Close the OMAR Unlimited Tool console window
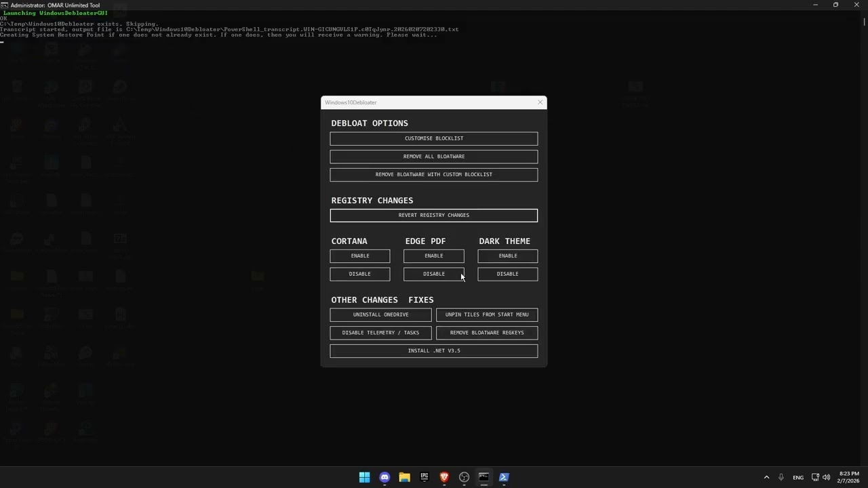868x488 pixels. 856,5
